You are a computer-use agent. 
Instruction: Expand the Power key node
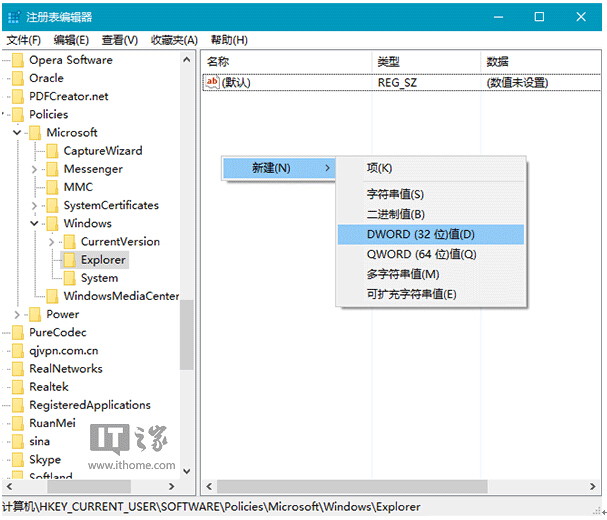(18, 314)
